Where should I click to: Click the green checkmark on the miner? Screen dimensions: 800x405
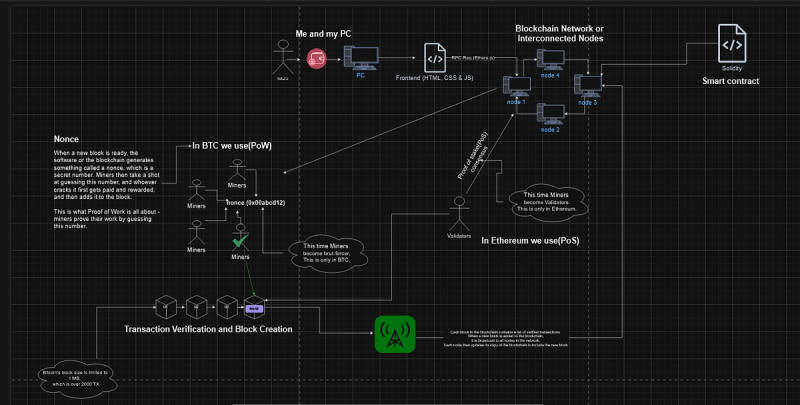click(x=240, y=242)
